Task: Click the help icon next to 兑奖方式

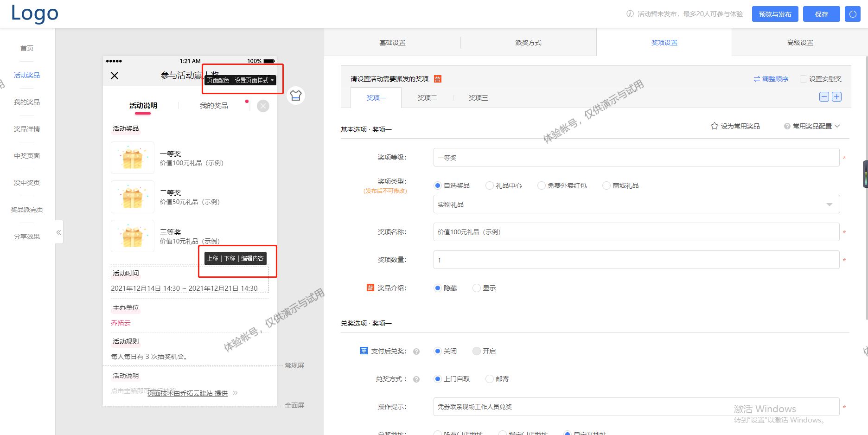Action: pos(416,379)
